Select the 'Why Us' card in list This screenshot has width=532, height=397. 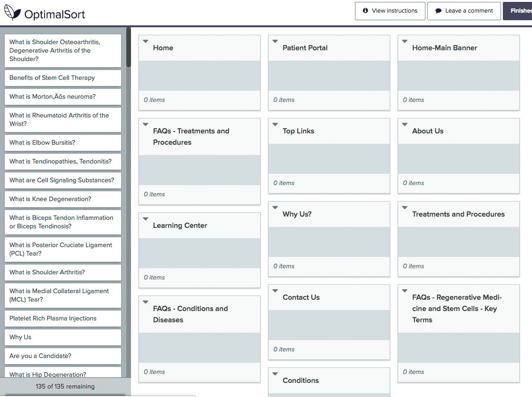pos(63,337)
